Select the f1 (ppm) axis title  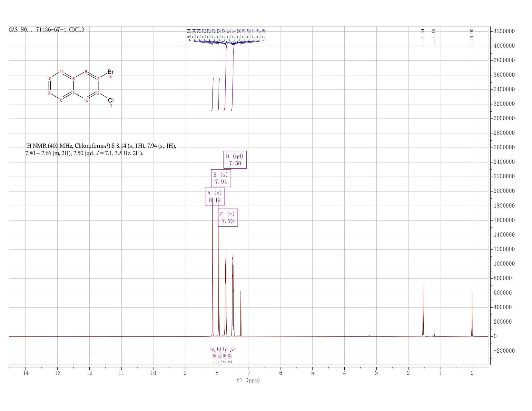248,380
